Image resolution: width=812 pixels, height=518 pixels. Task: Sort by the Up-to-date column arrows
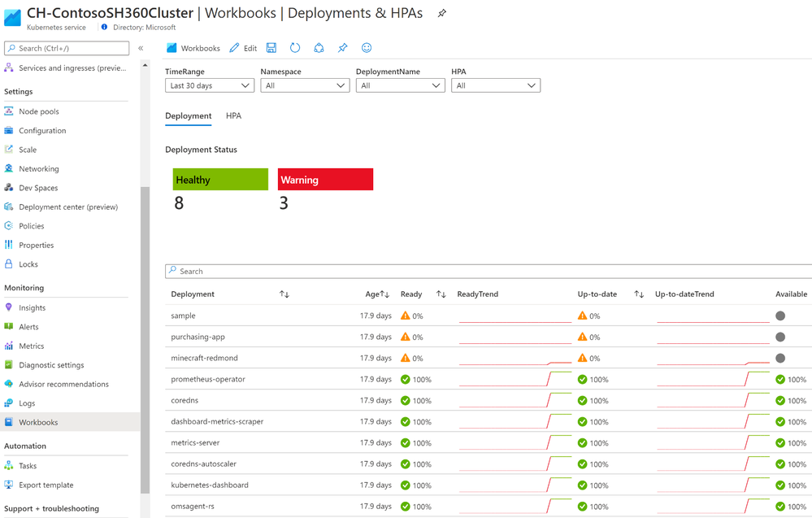coord(639,294)
